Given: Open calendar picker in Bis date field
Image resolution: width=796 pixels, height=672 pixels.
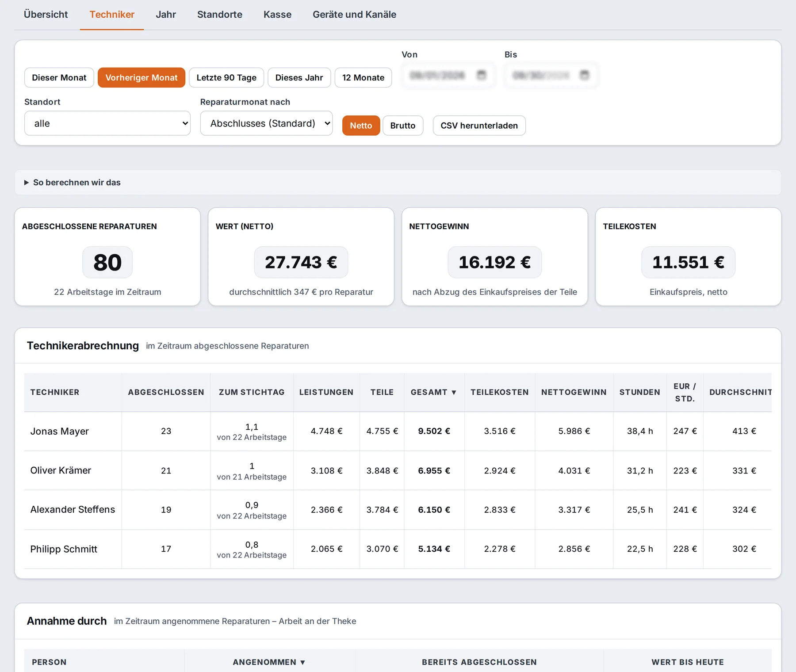Looking at the screenshot, I should 584,75.
